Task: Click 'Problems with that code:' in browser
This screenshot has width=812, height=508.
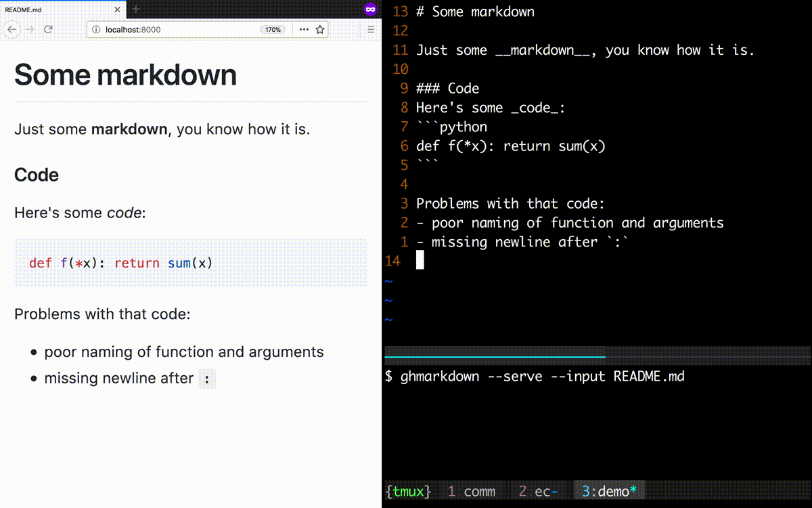Action: pyautogui.click(x=102, y=314)
